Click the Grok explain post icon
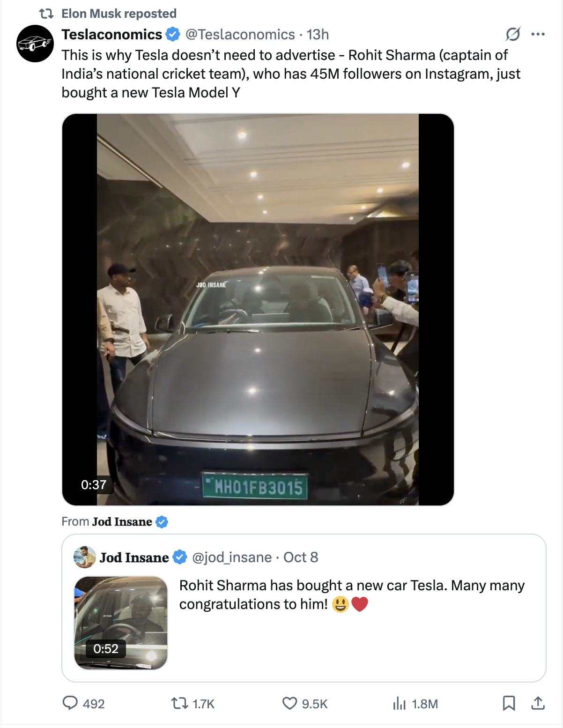This screenshot has height=728, width=563. pyautogui.click(x=513, y=34)
